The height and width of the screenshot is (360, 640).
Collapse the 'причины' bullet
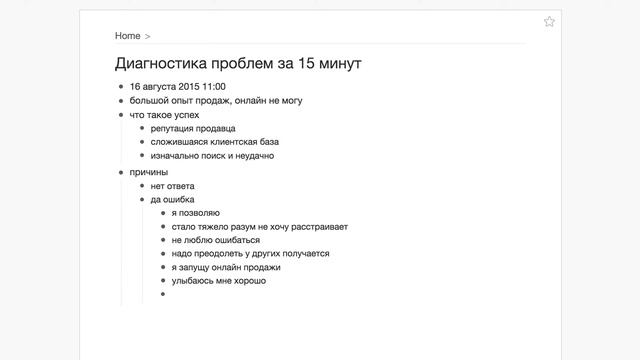click(121, 172)
